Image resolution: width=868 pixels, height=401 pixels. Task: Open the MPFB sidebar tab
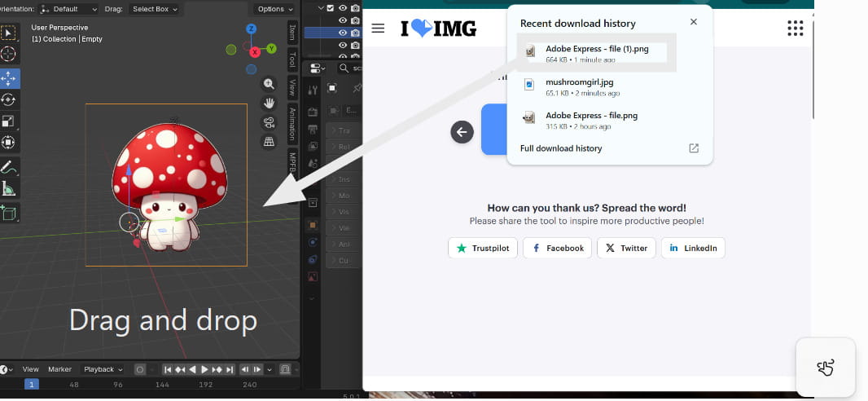(x=292, y=163)
